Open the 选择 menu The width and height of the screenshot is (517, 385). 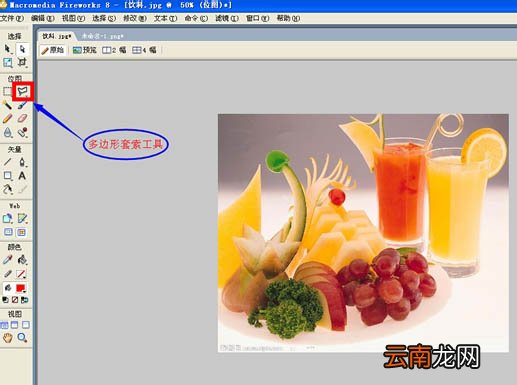tap(104, 18)
